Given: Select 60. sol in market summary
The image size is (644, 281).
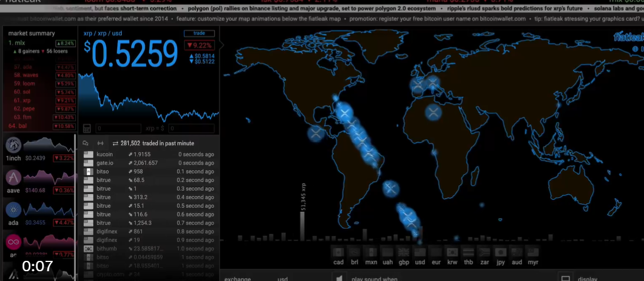Looking at the screenshot, I should click(22, 92).
